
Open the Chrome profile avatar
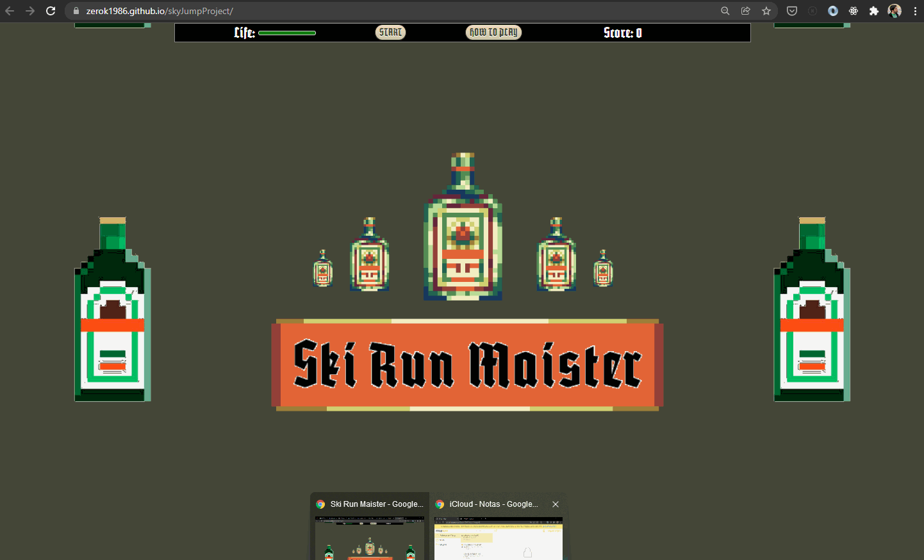(x=895, y=11)
